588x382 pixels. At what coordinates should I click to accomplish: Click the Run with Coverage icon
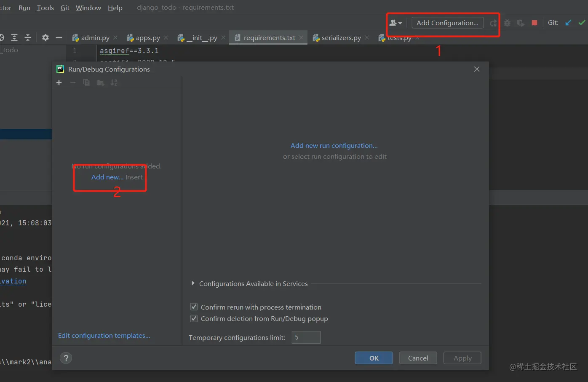point(521,23)
